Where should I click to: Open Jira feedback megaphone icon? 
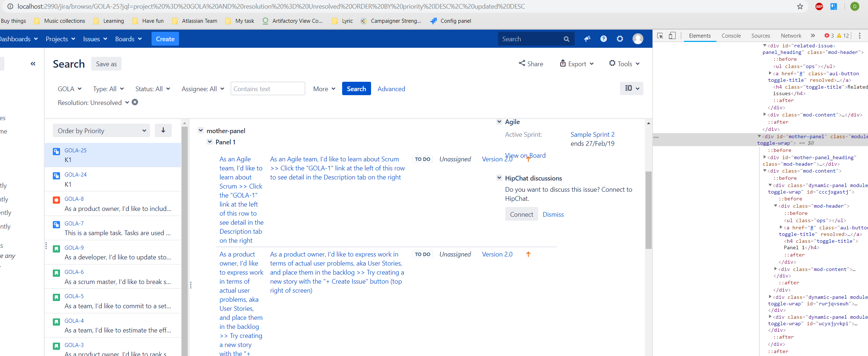coord(587,39)
